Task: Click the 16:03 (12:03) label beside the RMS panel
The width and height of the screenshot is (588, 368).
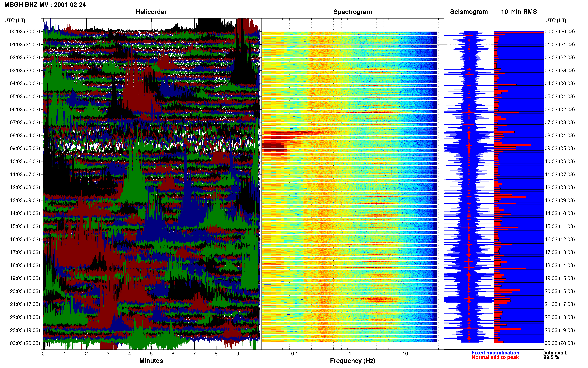Action: (x=560, y=239)
